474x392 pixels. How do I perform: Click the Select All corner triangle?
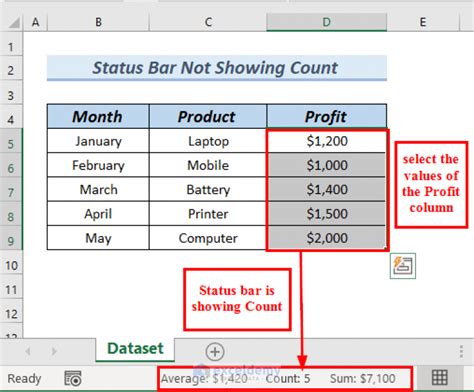pos(14,23)
